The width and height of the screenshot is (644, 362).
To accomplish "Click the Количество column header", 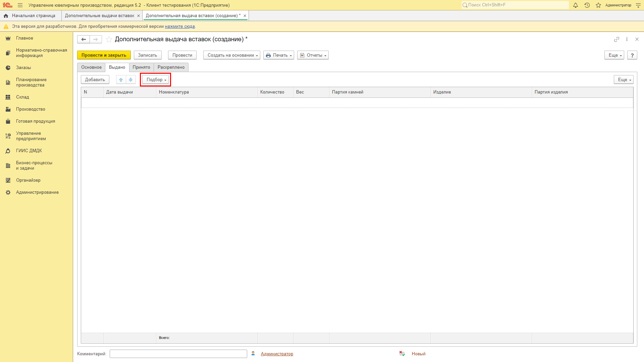I will coord(275,92).
